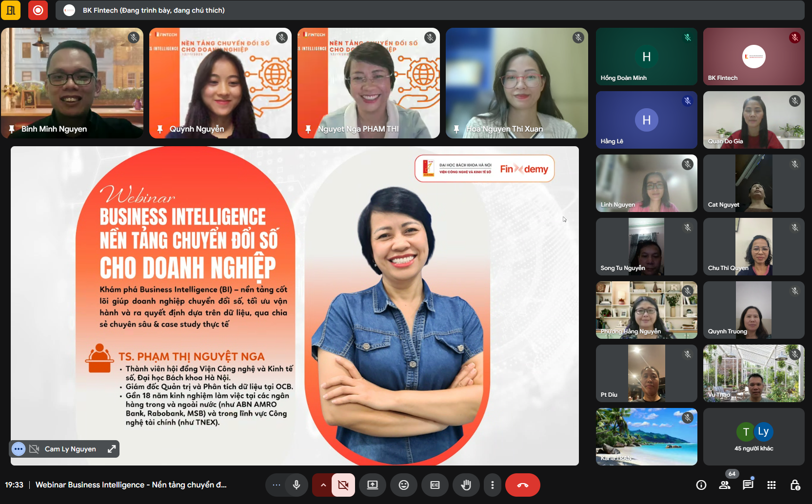Open audio settings chevron beside microphone
812x504 pixels.
click(323, 485)
